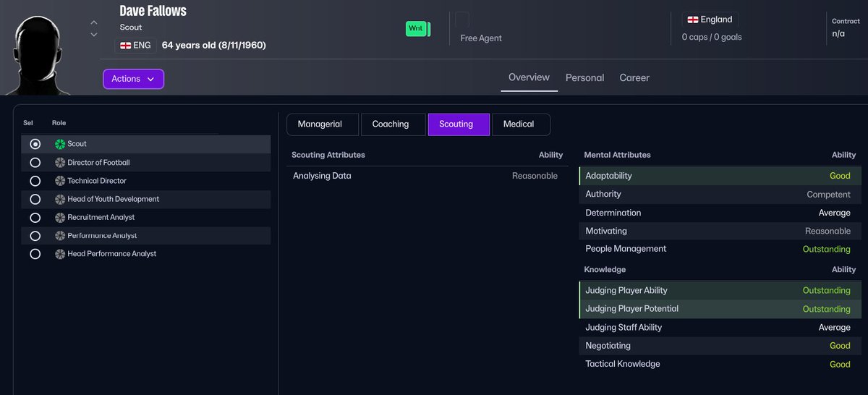
Task: Click the Negotiating attribute row
Action: [720, 346]
